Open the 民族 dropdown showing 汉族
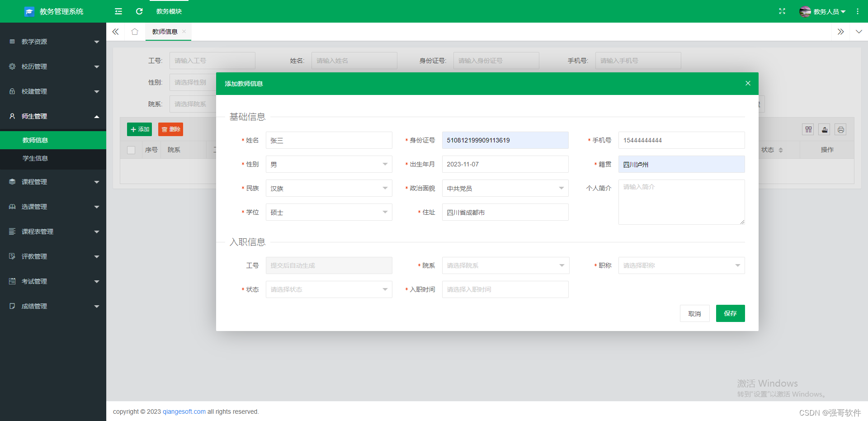 [x=329, y=188]
